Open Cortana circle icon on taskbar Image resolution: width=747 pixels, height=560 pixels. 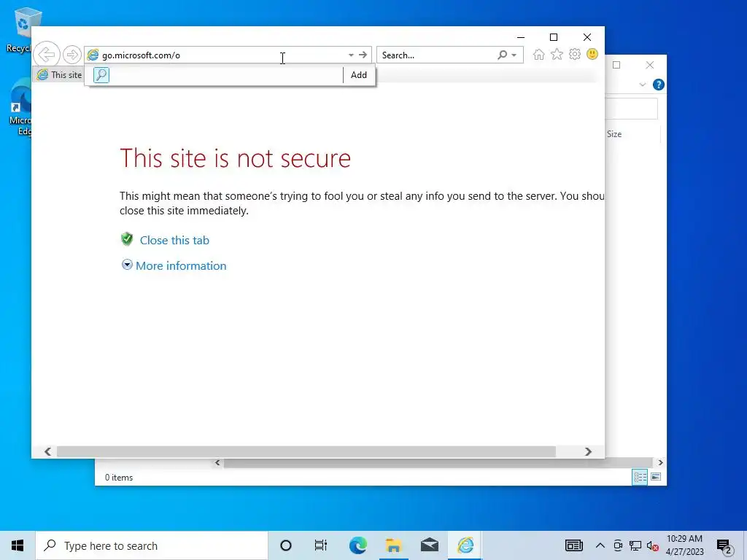tap(286, 545)
